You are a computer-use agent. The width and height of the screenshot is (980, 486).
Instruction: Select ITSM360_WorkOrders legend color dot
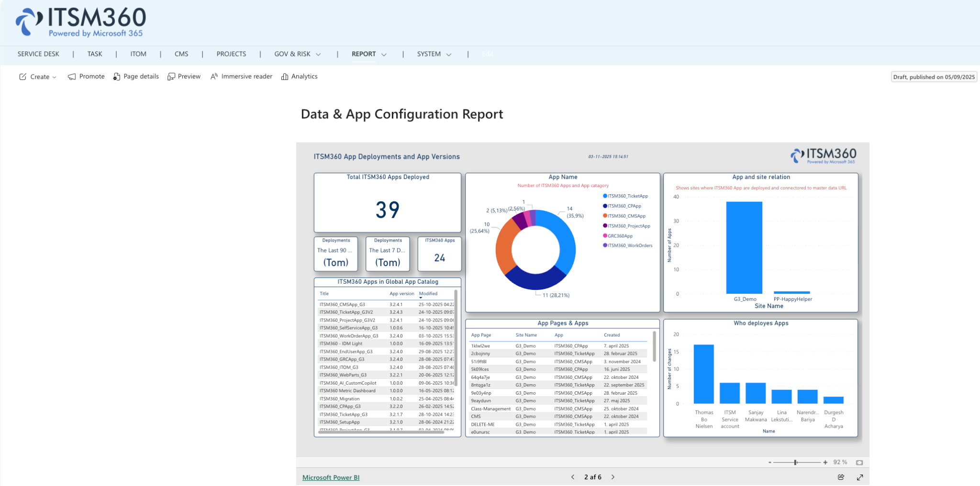pos(605,245)
